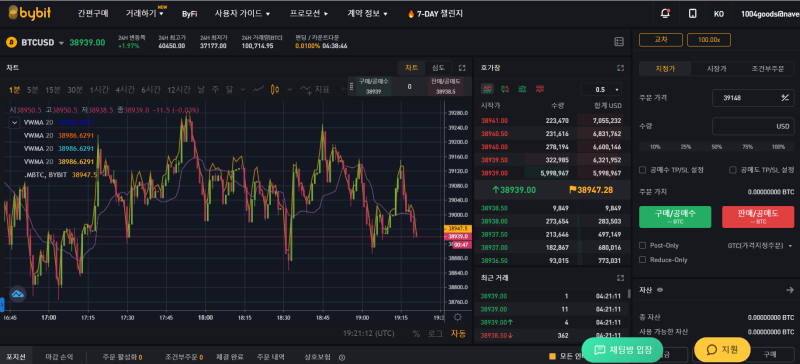The image size is (800, 364).
Task: Click the assets arrow icon
Action: click(789, 290)
